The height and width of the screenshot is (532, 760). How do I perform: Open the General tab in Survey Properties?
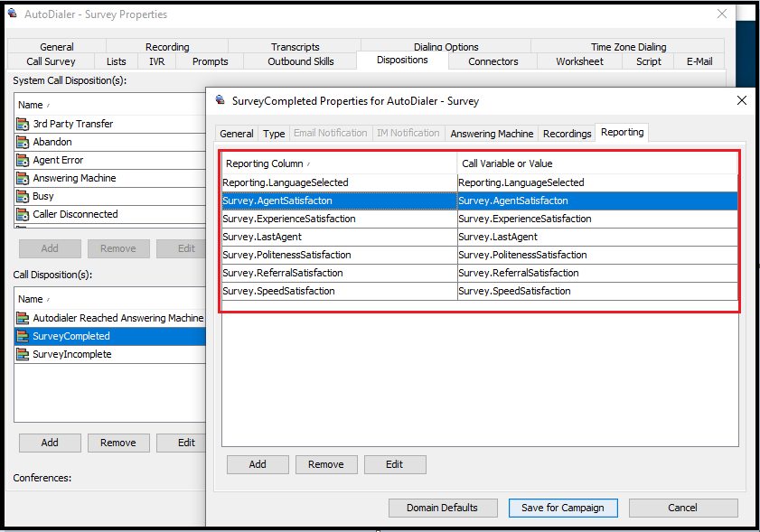click(x=57, y=46)
